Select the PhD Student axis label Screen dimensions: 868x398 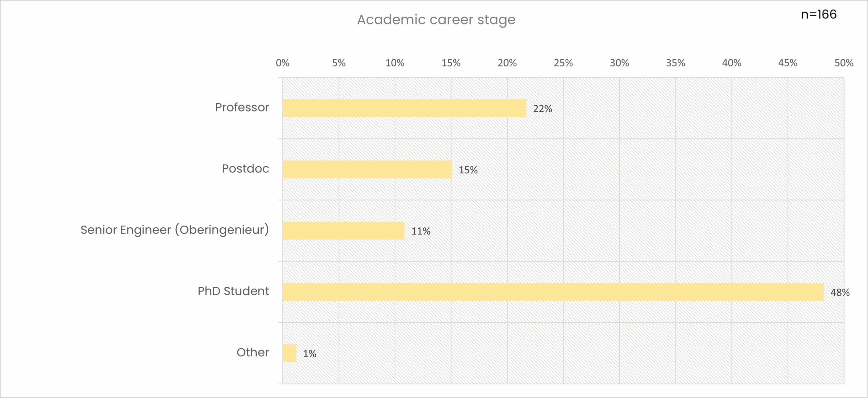[233, 291]
